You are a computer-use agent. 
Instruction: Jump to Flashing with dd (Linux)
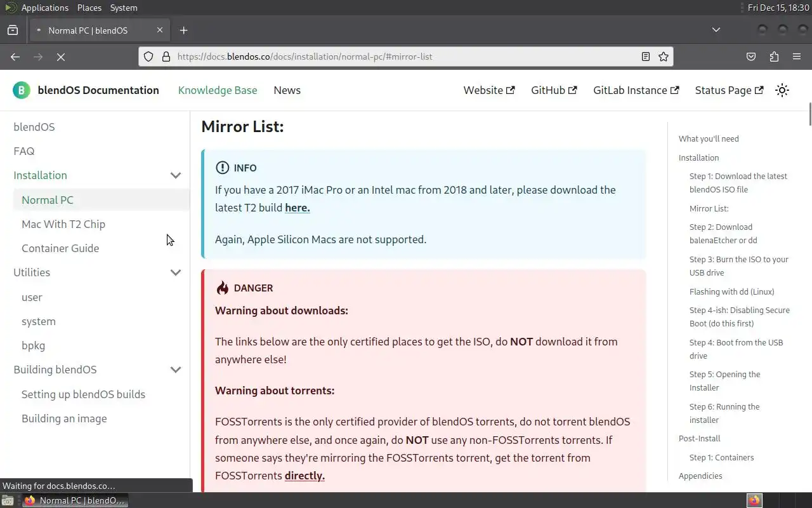coord(731,291)
